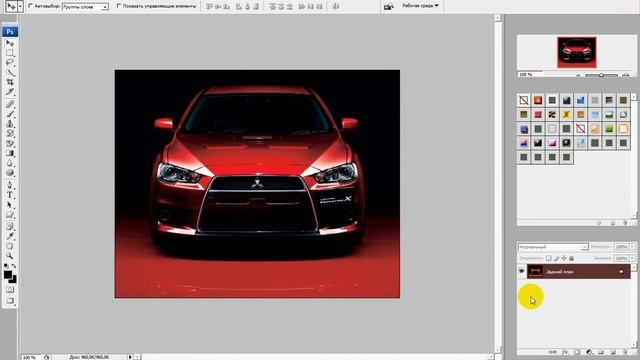Screen dimensions: 640x360
Task: Click the foreground color swatch
Action: point(7,275)
